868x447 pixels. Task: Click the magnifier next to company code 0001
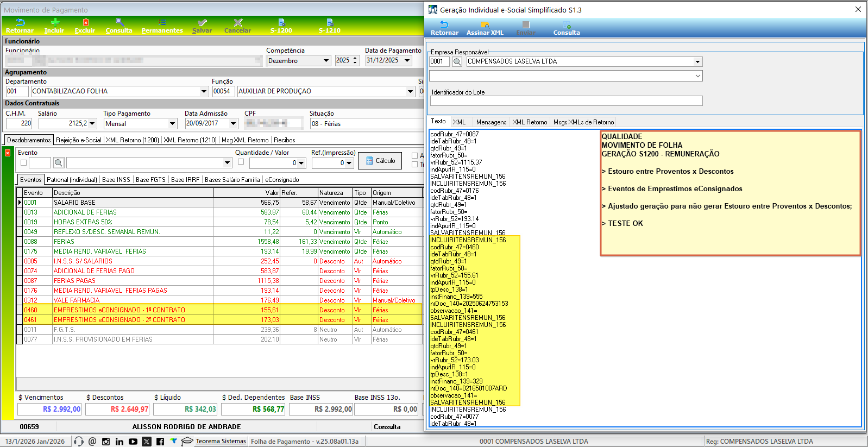click(457, 62)
